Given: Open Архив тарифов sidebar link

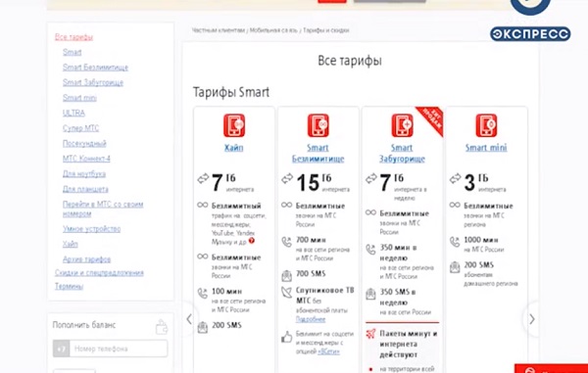Looking at the screenshot, I should 86,259.
